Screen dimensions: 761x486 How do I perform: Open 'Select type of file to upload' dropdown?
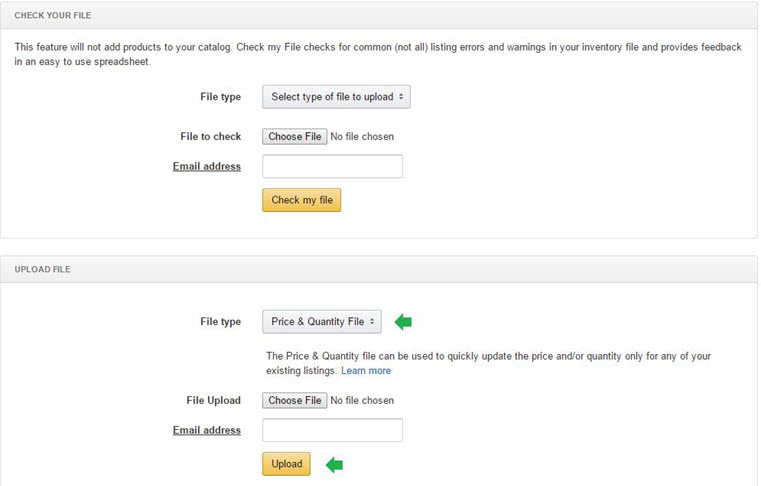click(336, 97)
